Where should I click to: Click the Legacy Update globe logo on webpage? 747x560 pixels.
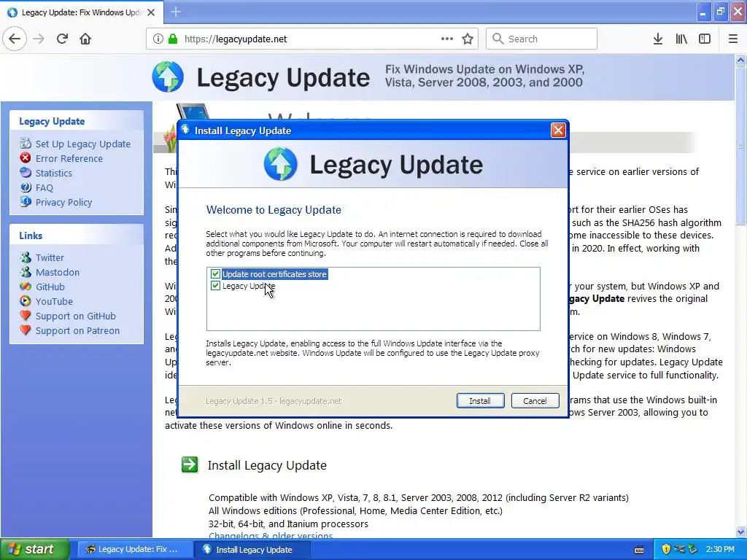click(168, 77)
